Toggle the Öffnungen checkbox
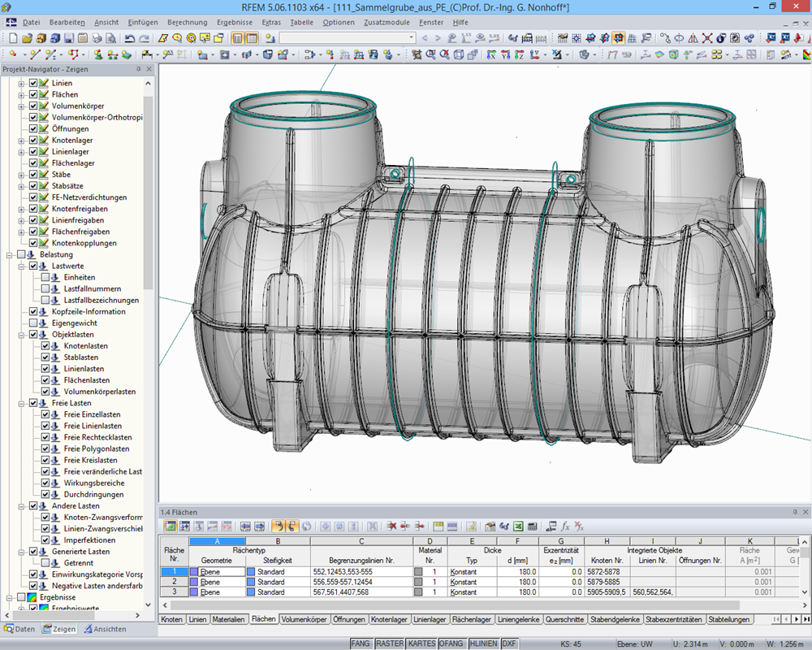This screenshot has height=650, width=812. tap(33, 128)
